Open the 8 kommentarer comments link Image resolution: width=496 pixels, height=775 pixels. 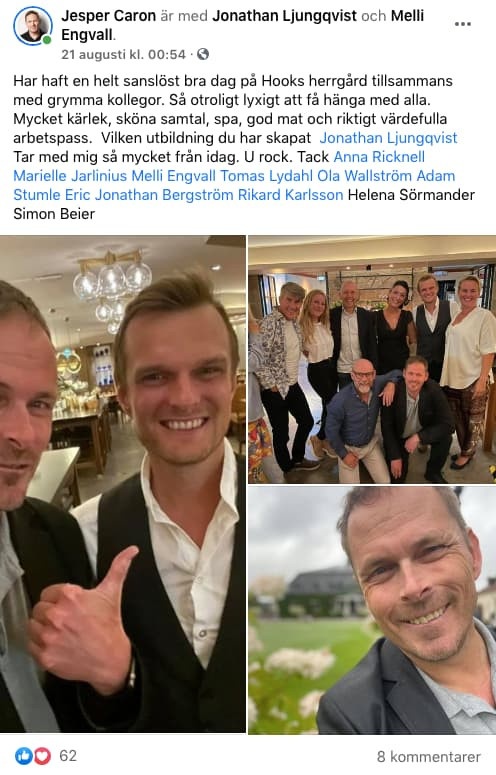[x=428, y=757]
